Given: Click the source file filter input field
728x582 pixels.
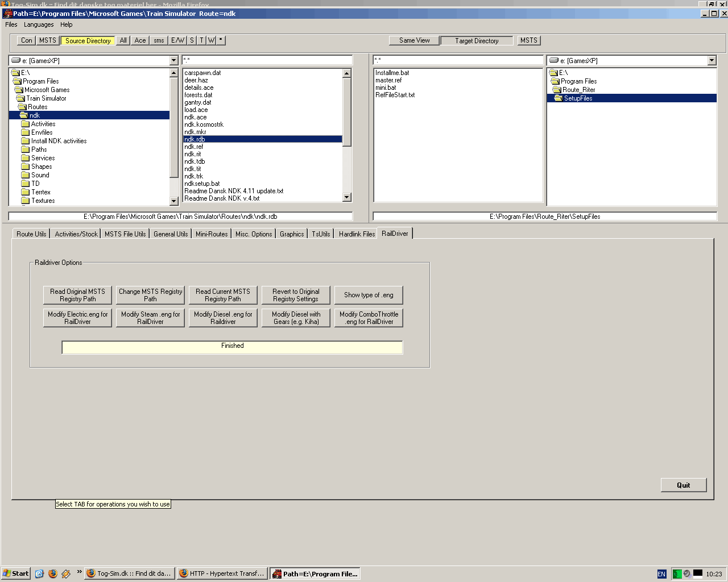Looking at the screenshot, I should 267,60.
